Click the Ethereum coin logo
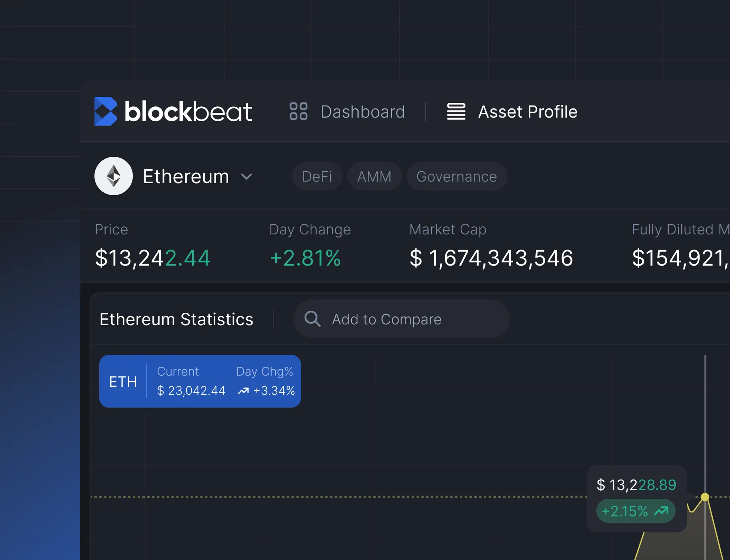Screen dimensions: 730x560 tap(114, 176)
